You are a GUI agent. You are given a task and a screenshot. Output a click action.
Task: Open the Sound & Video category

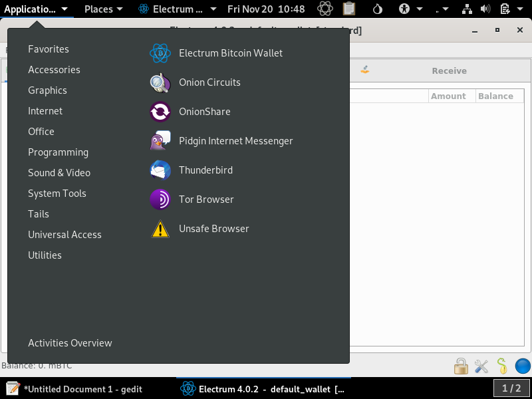[x=59, y=173]
